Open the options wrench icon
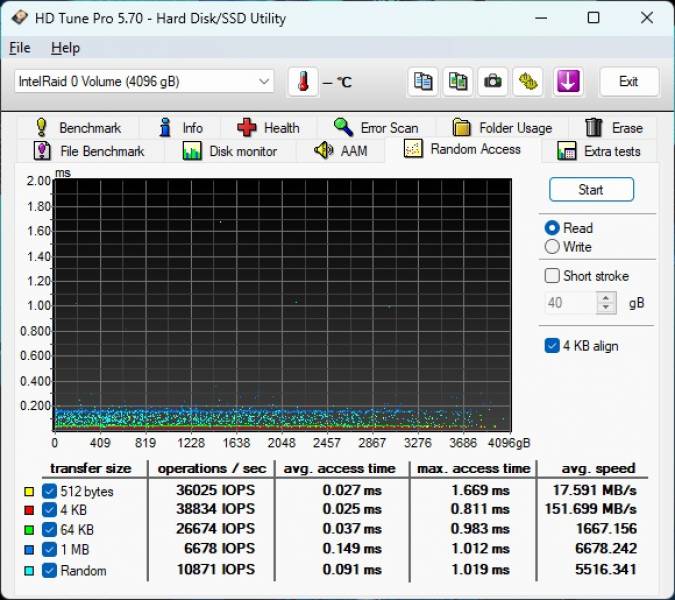 point(528,81)
